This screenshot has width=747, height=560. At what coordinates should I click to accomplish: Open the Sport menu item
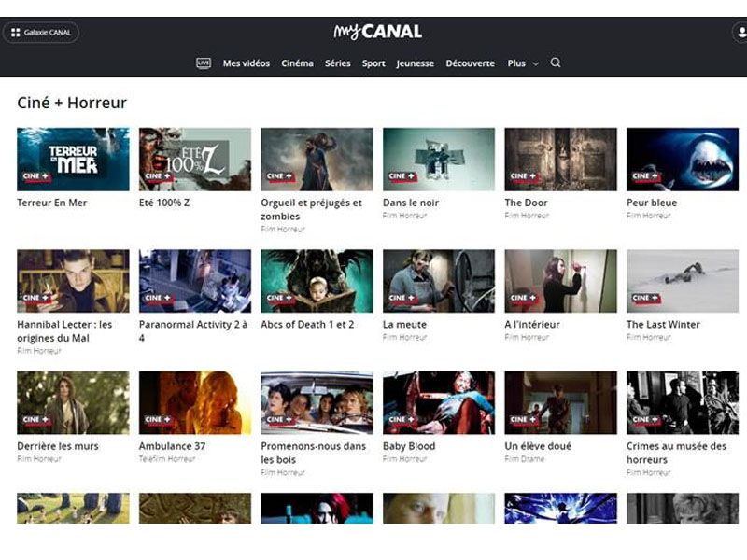pyautogui.click(x=373, y=63)
